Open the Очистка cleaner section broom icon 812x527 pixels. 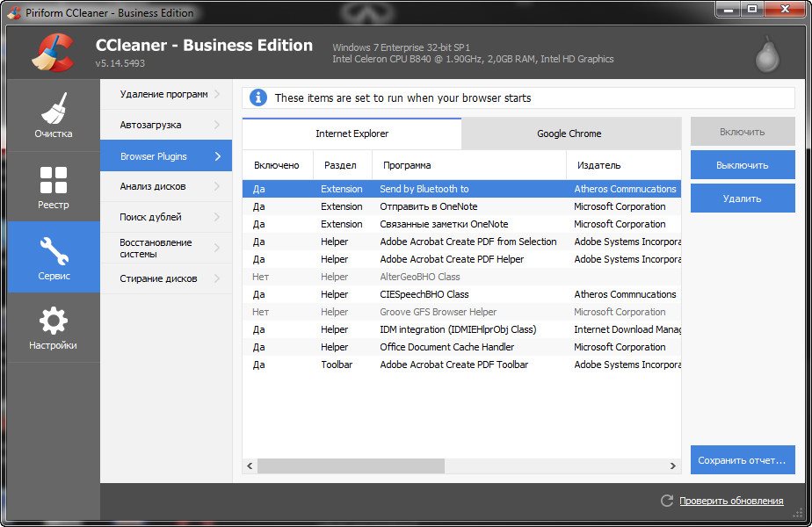54,108
